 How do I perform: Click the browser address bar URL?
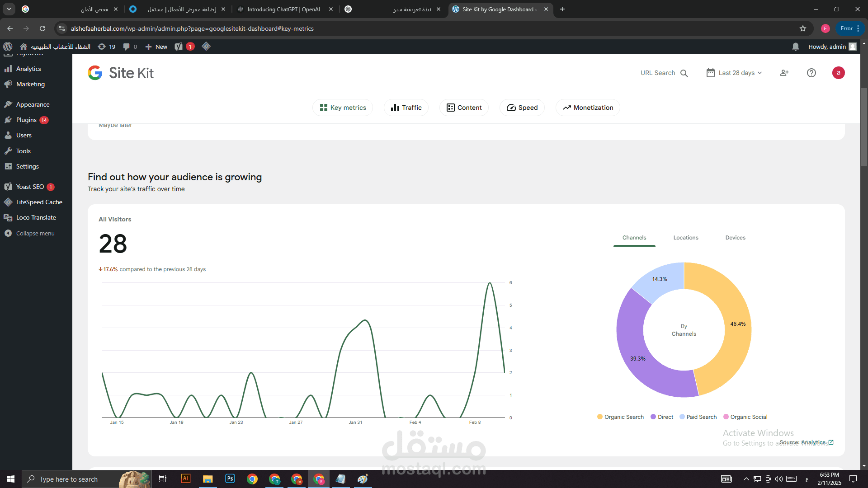click(x=192, y=28)
